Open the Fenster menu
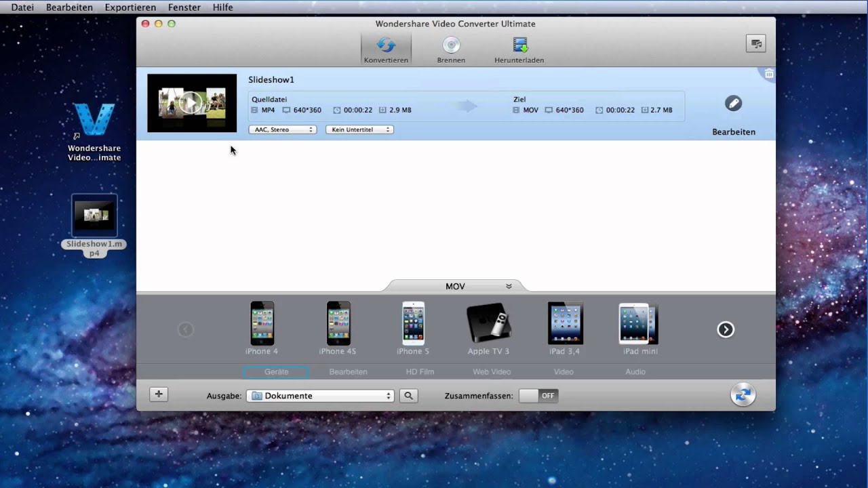This screenshot has width=868, height=488. [184, 7]
